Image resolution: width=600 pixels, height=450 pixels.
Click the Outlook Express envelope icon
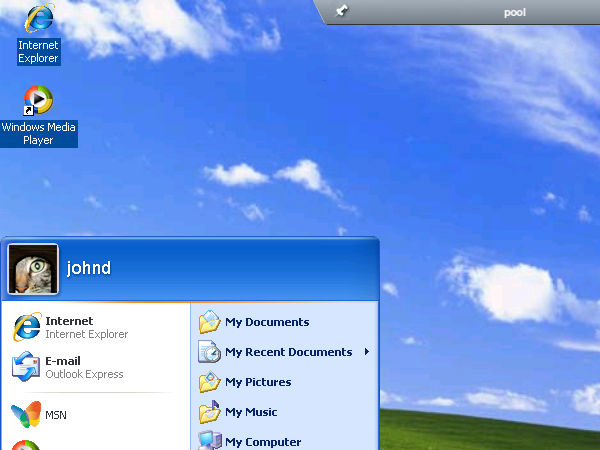tap(26, 367)
